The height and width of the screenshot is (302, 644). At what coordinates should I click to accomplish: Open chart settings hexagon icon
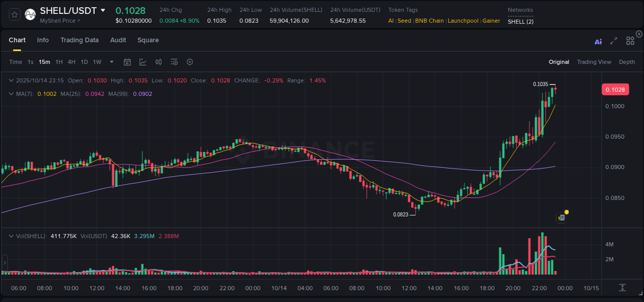pyautogui.click(x=190, y=62)
